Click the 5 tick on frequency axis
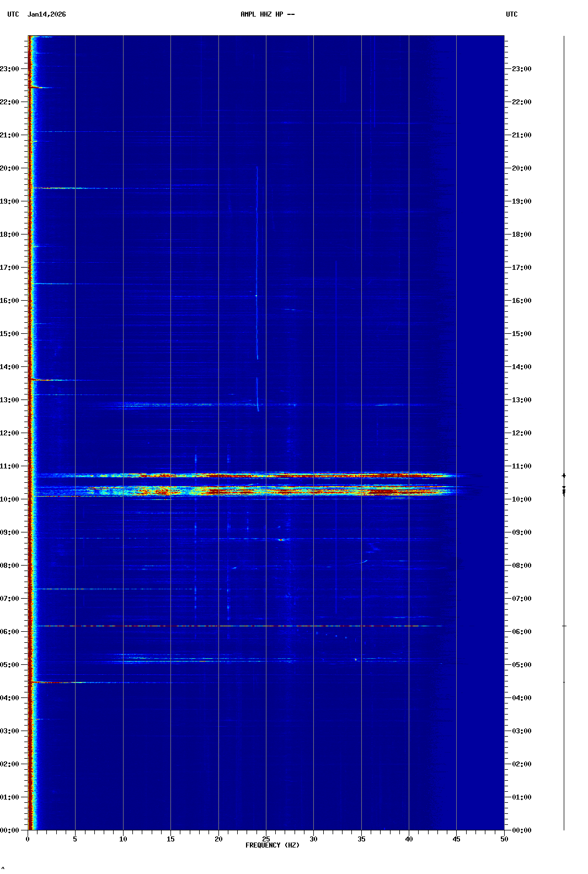 [75, 839]
